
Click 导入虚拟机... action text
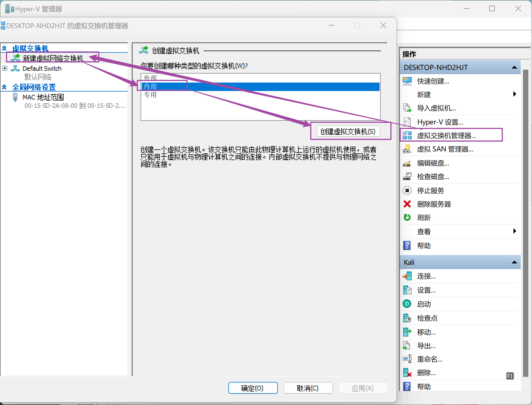click(436, 108)
